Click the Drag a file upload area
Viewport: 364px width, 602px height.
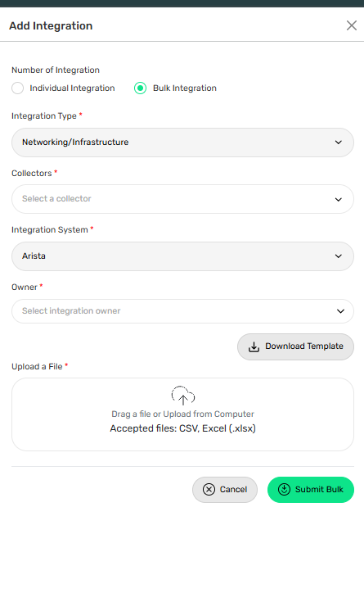182,414
